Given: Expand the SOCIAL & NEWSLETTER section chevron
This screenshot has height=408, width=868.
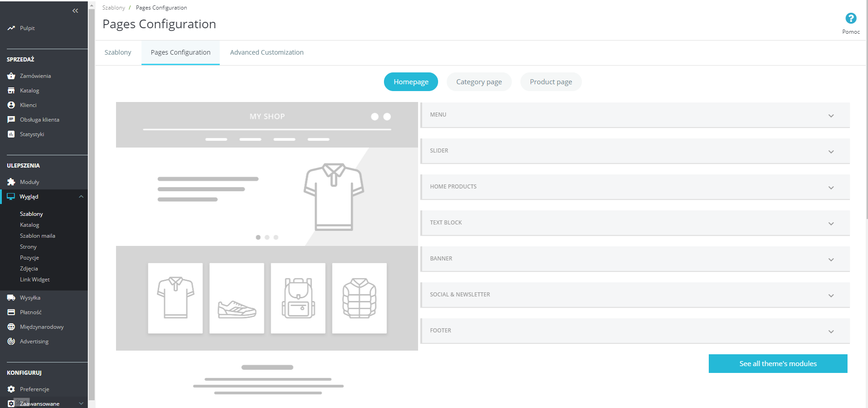Looking at the screenshot, I should 831,296.
